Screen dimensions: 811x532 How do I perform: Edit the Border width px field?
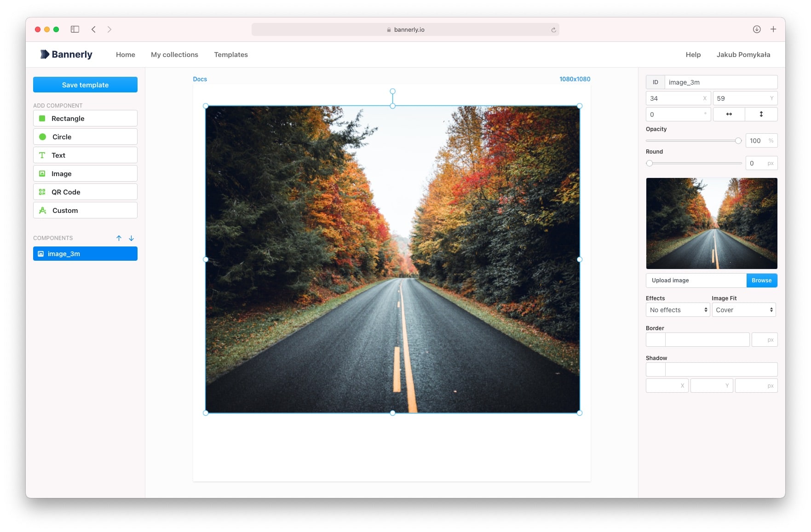pyautogui.click(x=765, y=340)
